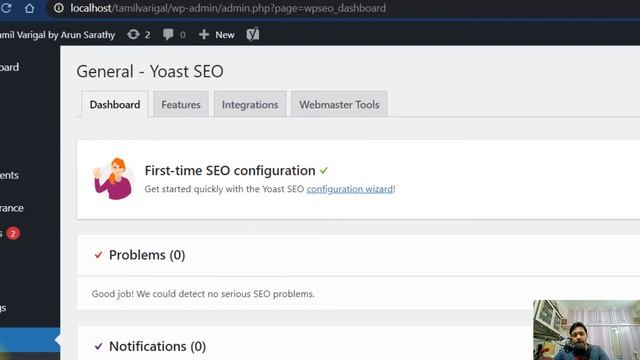Open the Dashboard item in the sidebar
Viewport: 640px width, 360px height.
(9, 67)
